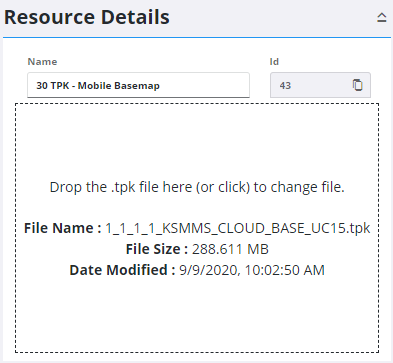Image resolution: width=393 pixels, height=363 pixels.
Task: Collapse the Resource Details panel
Action: click(x=382, y=17)
